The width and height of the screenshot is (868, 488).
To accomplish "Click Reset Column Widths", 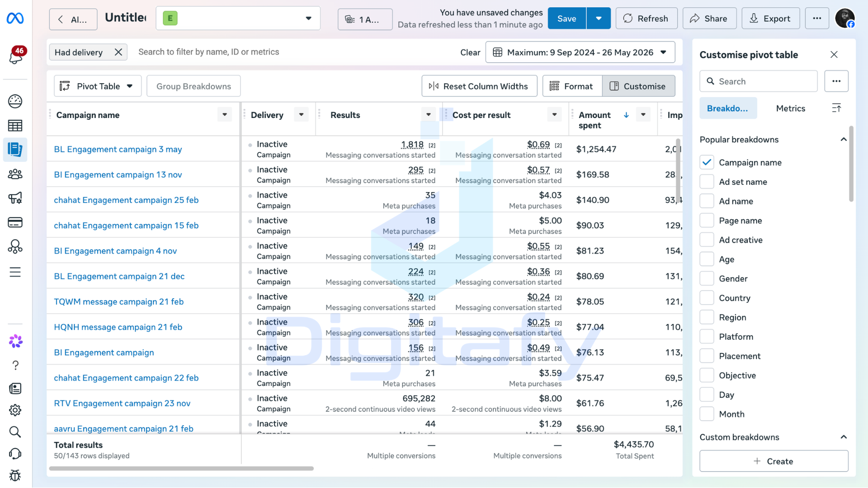I will pos(479,86).
